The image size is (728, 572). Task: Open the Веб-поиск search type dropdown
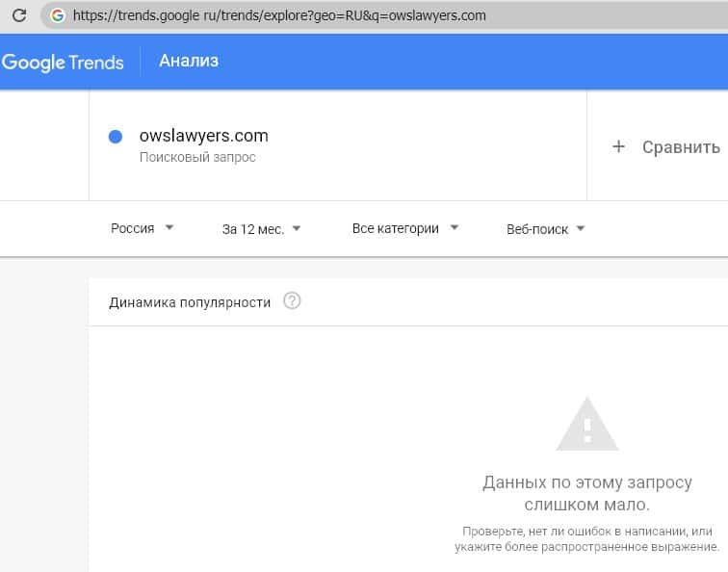coord(546,229)
